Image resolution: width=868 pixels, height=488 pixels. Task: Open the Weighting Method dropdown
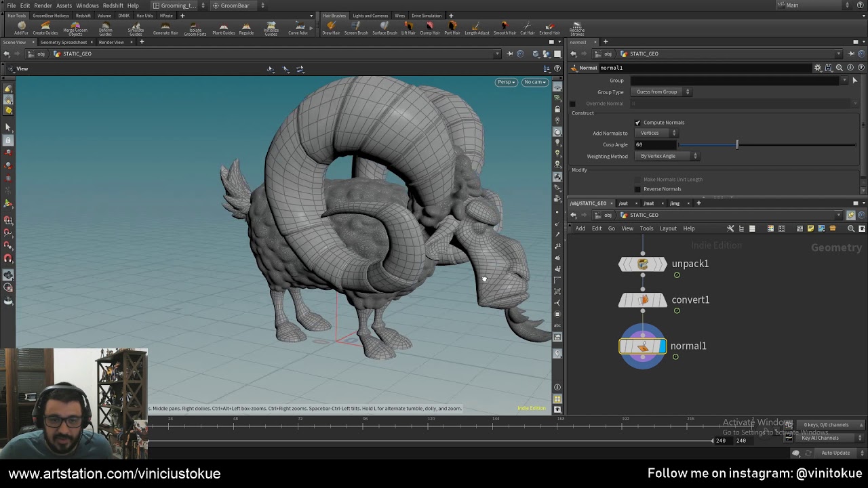coord(667,156)
